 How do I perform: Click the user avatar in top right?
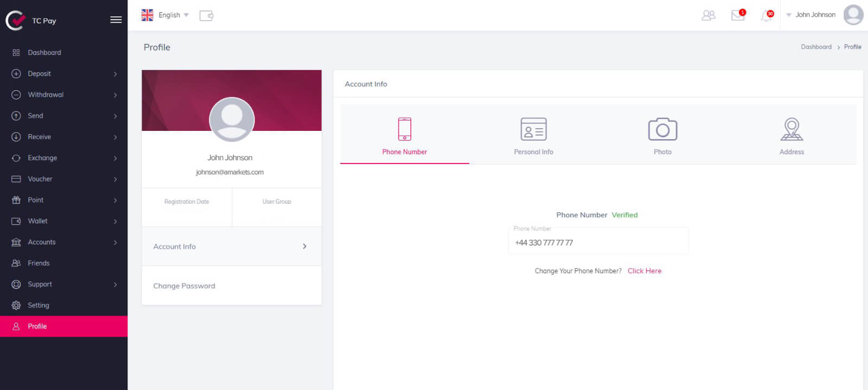tap(853, 15)
